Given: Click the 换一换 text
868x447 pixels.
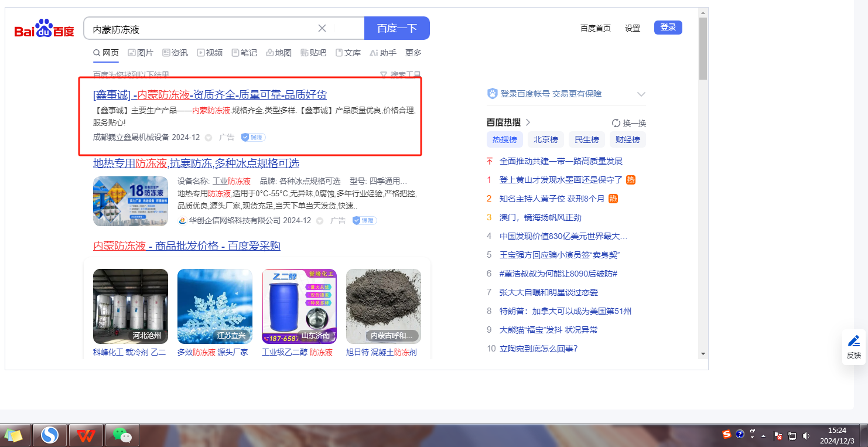Looking at the screenshot, I should [x=635, y=123].
